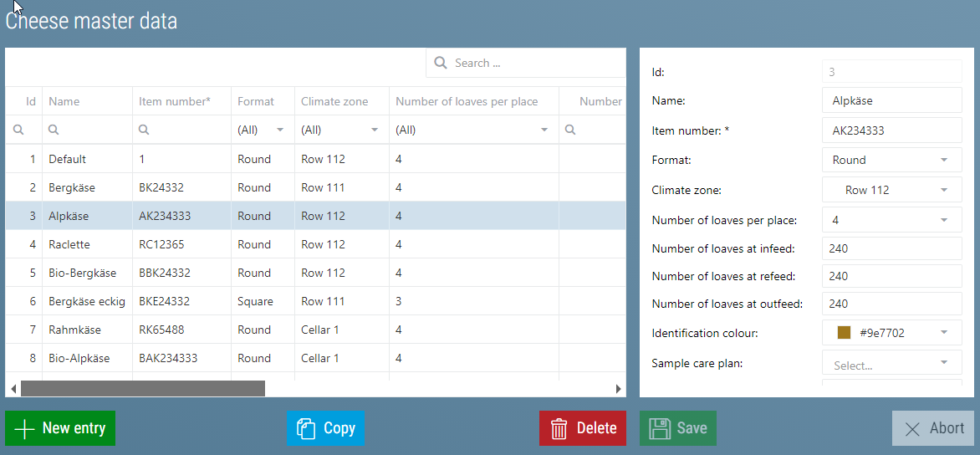
Task: Click the Number of loaves at infeed field
Action: (891, 248)
